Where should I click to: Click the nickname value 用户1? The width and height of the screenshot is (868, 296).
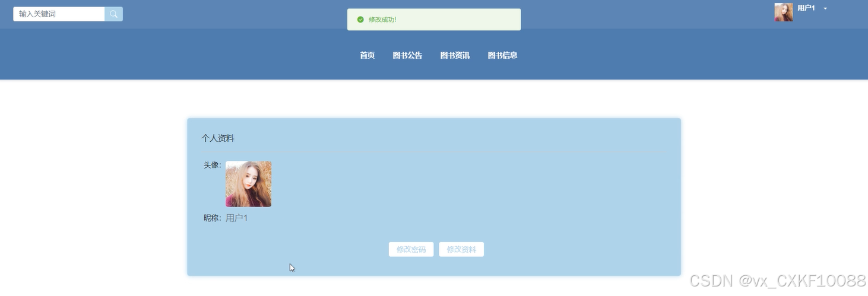click(x=236, y=218)
